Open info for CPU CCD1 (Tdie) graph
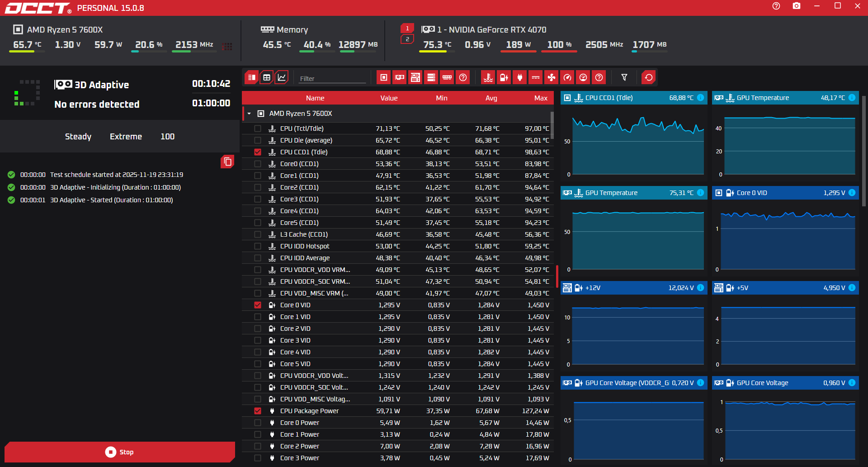The width and height of the screenshot is (868, 467). coord(700,98)
